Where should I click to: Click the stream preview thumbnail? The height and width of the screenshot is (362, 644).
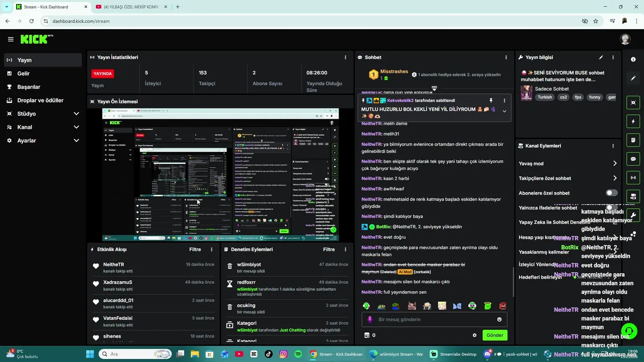[220, 174]
